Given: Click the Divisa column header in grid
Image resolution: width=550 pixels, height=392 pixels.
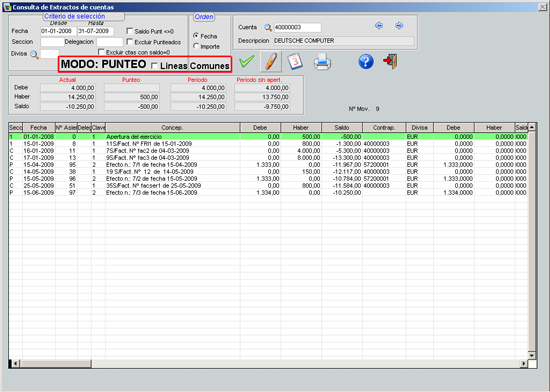Looking at the screenshot, I should coord(420,128).
